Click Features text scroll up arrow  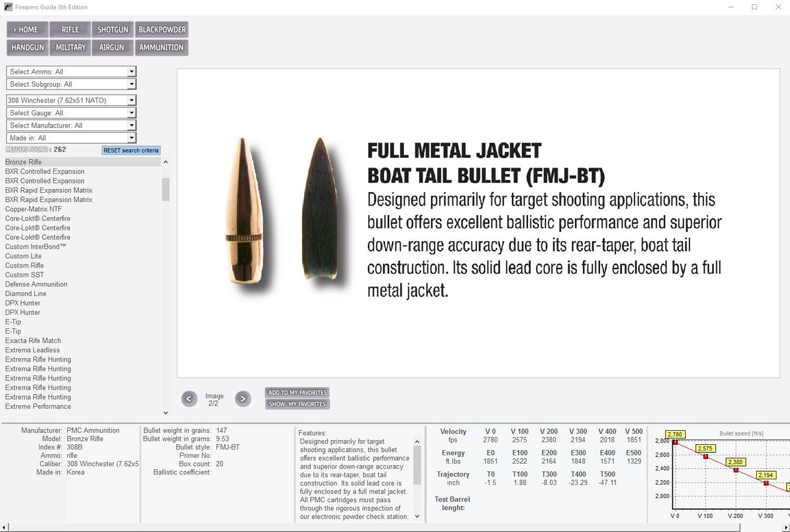coord(417,442)
